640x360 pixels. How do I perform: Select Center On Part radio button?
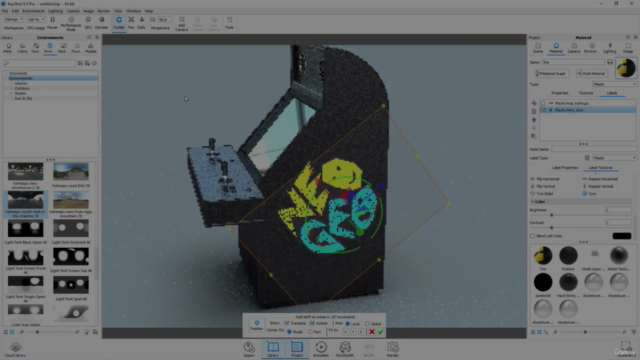point(310,332)
